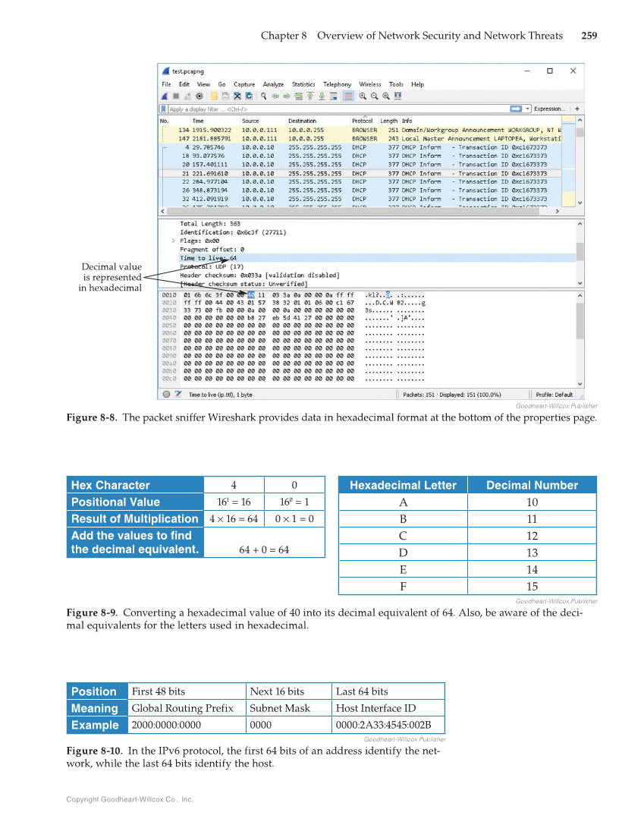
Task: Click the Expression… button
Action: [550, 109]
